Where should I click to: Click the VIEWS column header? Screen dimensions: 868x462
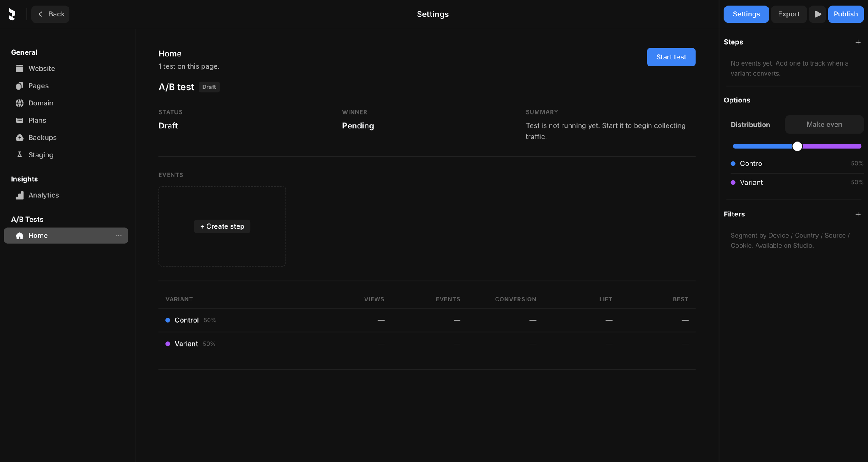[374, 299]
